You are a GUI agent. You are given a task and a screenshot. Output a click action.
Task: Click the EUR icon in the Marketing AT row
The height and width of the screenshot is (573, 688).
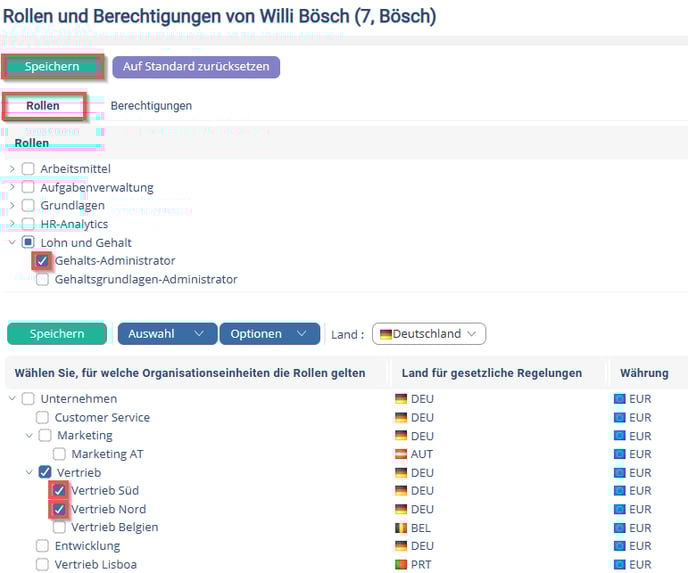pyautogui.click(x=619, y=454)
